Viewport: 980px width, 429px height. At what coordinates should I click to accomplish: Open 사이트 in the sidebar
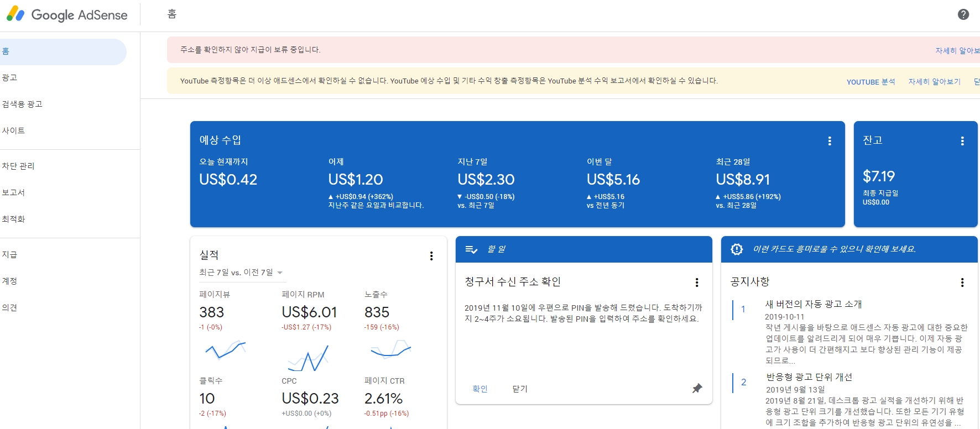pos(13,131)
